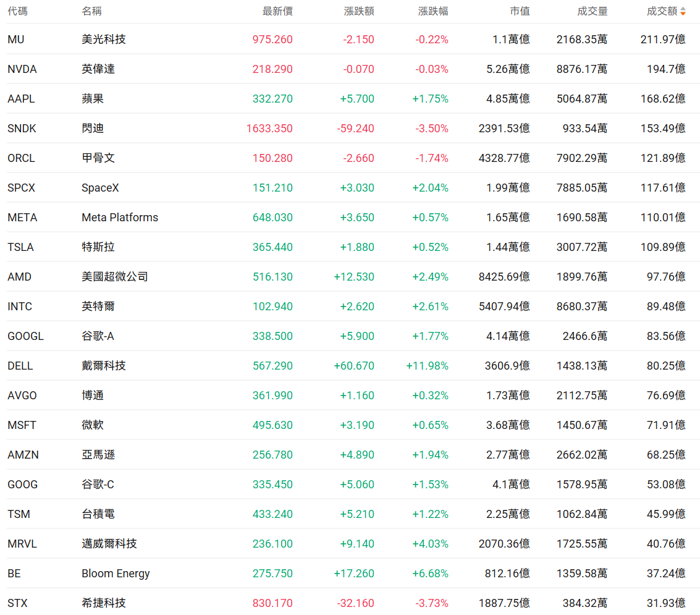Sort by 市值 column header
Viewport: 700px width, 615px height.
pyautogui.click(x=520, y=11)
